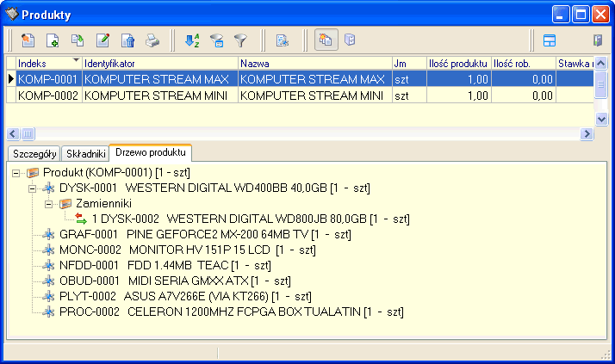This screenshot has width=615, height=364.
Task: Select the GRAF-0001 PINE GEFORCE2 item
Action: pos(205,234)
